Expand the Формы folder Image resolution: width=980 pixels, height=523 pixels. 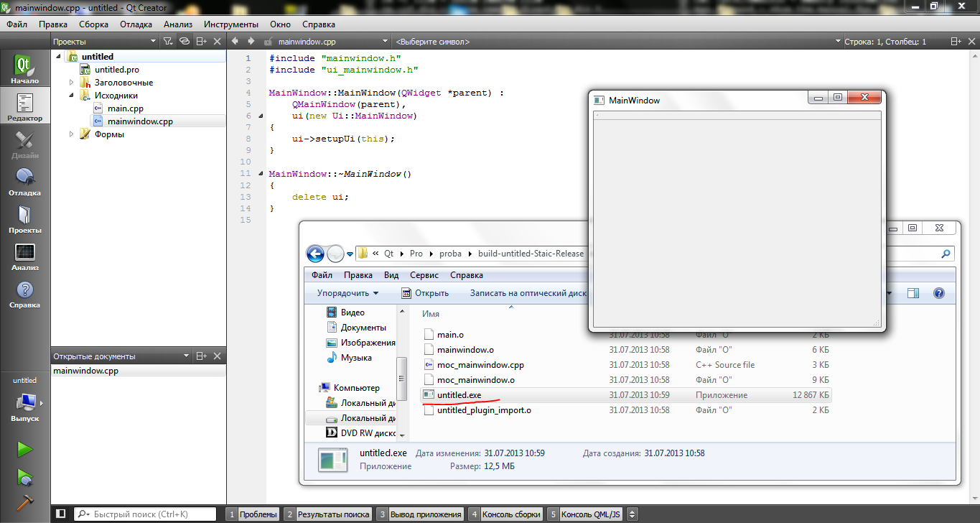point(72,134)
